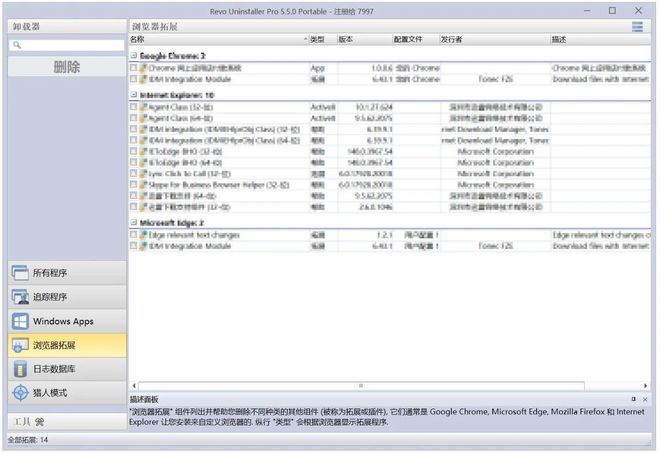The image size is (660, 453).
Task: Click the magnifier icon in search box
Action: coord(17,45)
